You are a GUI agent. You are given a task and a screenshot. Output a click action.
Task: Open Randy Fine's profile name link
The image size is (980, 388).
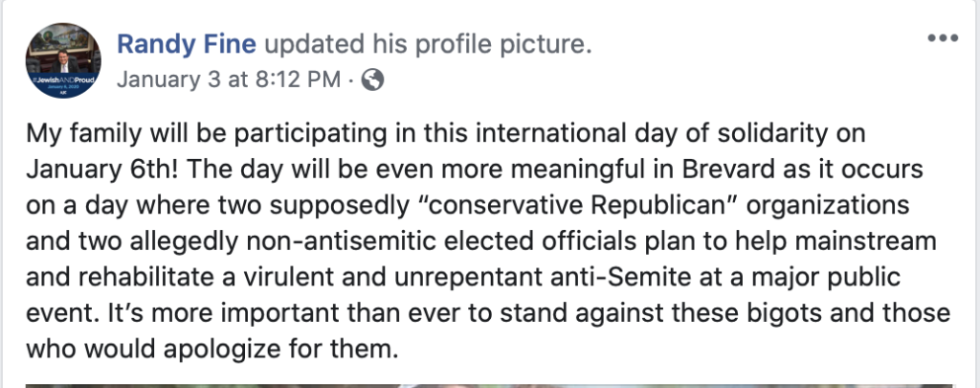click(187, 44)
